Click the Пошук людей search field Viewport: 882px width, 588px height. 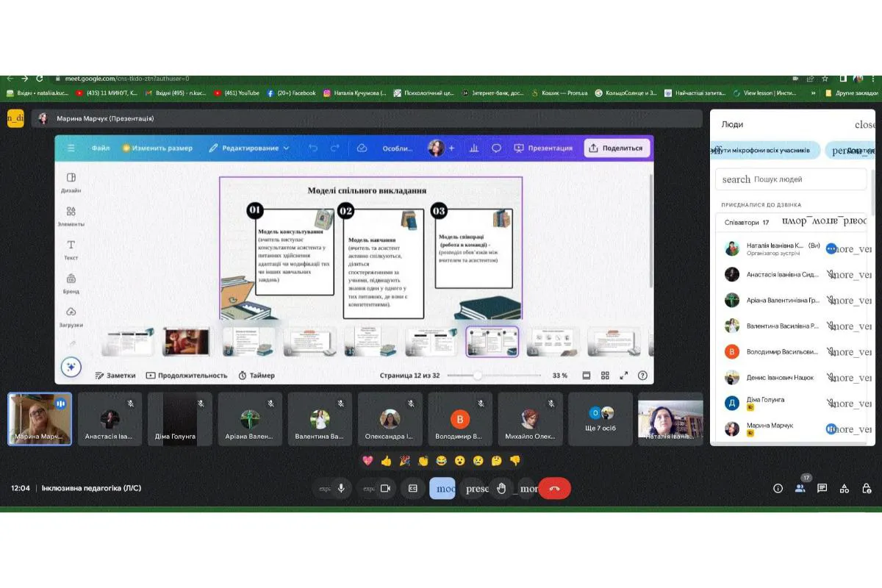(791, 179)
